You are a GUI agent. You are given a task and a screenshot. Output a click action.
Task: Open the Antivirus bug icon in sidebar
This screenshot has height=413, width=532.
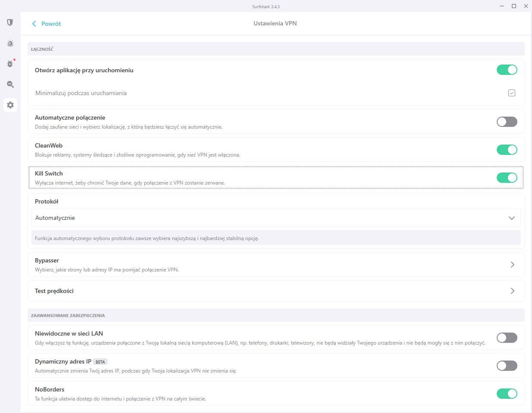pos(10,64)
